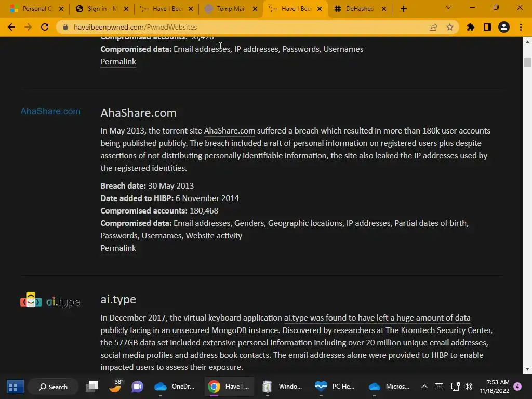Image resolution: width=532 pixels, height=399 pixels.
Task: Toggle Chrome side panel
Action: coord(487,27)
